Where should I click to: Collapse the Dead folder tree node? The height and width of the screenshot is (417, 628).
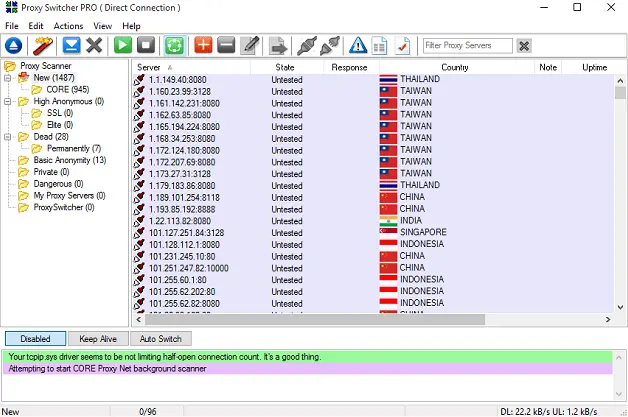pyautogui.click(x=9, y=137)
